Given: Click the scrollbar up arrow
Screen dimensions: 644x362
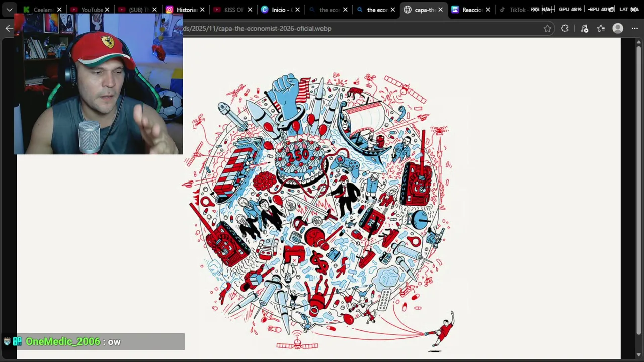Looking at the screenshot, I should [639, 42].
